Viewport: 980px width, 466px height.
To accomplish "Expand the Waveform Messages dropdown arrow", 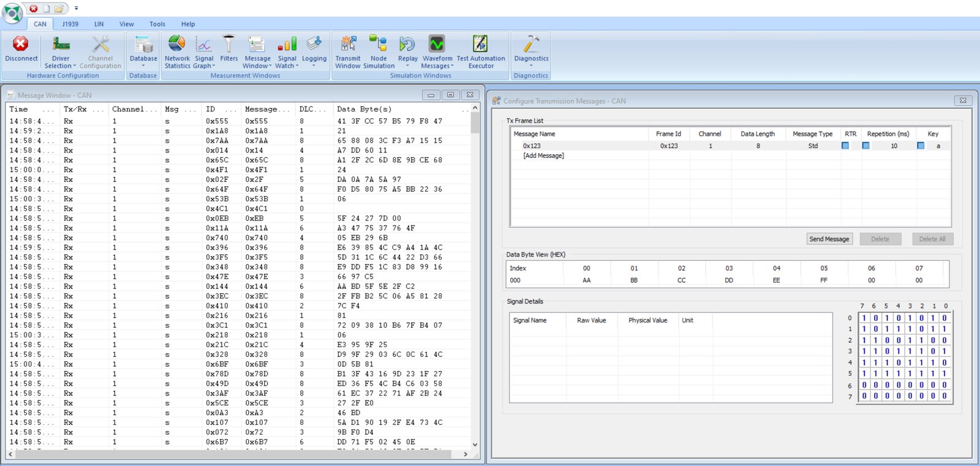I will [x=452, y=66].
